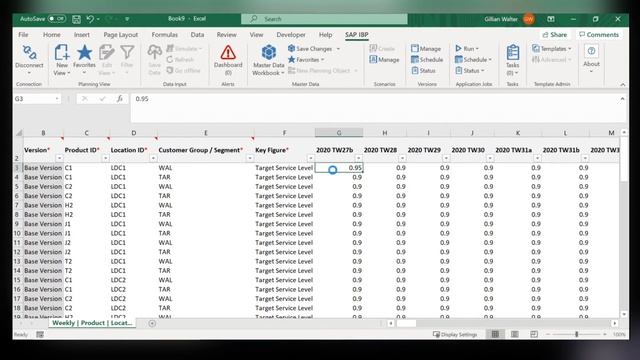640x360 pixels.
Task: Click the Filter funnel icon
Action: pyautogui.click(x=127, y=52)
